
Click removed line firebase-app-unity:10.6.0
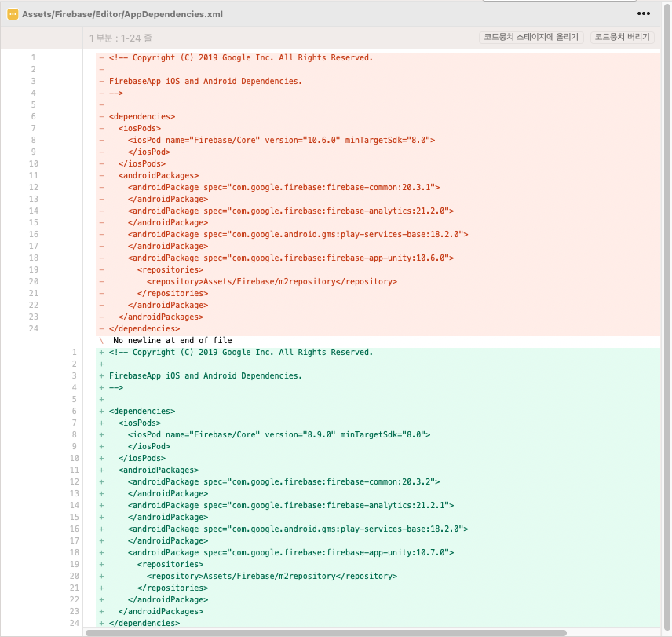(x=378, y=258)
